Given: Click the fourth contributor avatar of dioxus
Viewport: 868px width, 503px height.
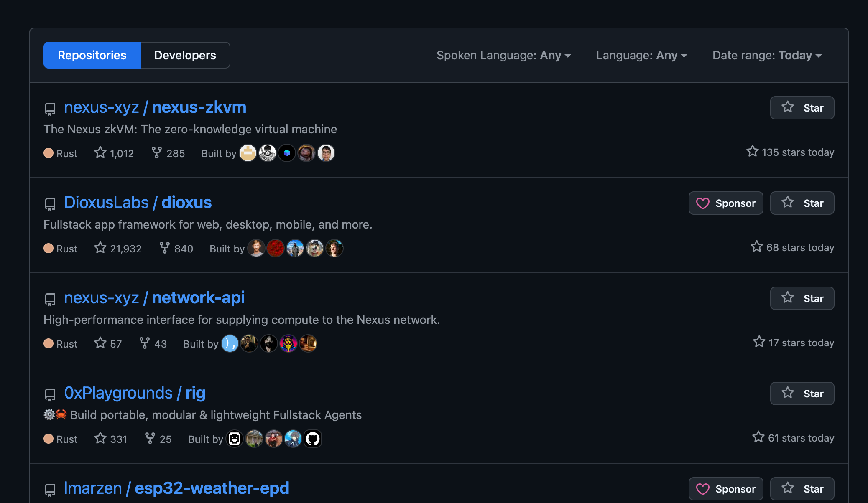Looking at the screenshot, I should [315, 249].
